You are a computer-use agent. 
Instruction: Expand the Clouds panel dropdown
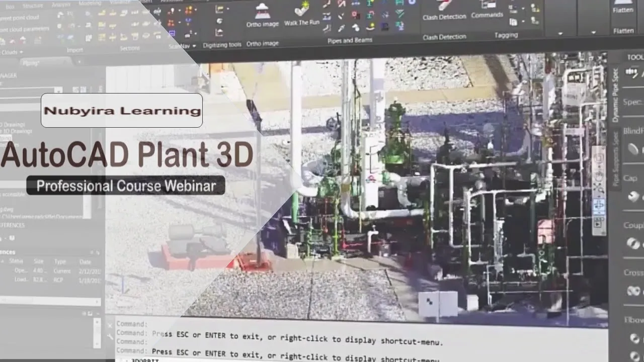21,52
